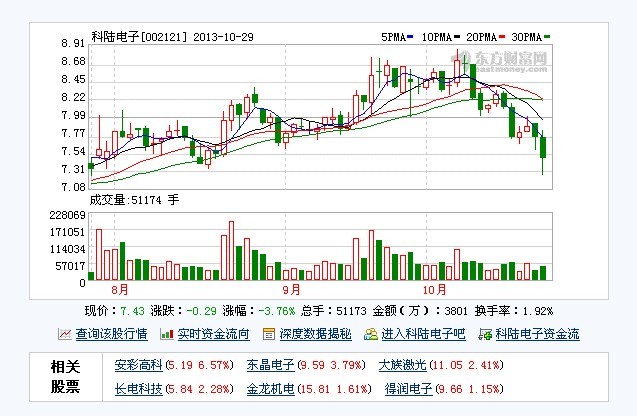This screenshot has width=637, height=416.
Task: Click the 10PMA black legend marker
Action: [x=457, y=37]
